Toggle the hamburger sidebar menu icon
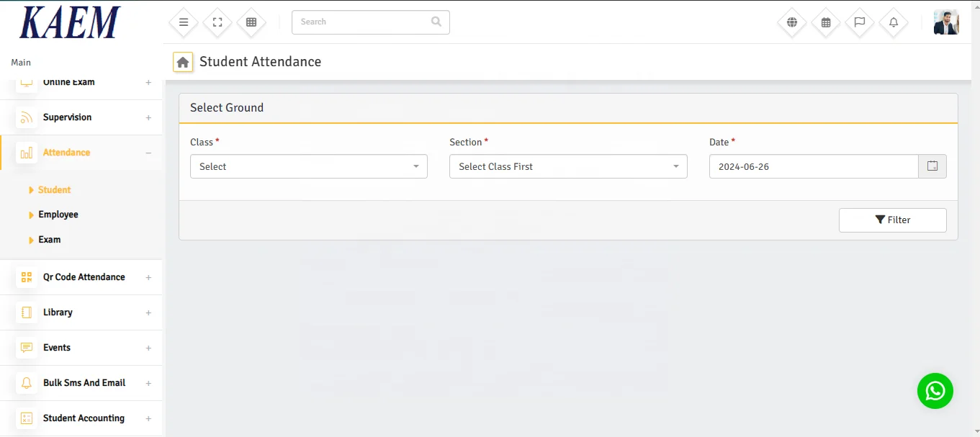The width and height of the screenshot is (980, 437). click(x=184, y=22)
